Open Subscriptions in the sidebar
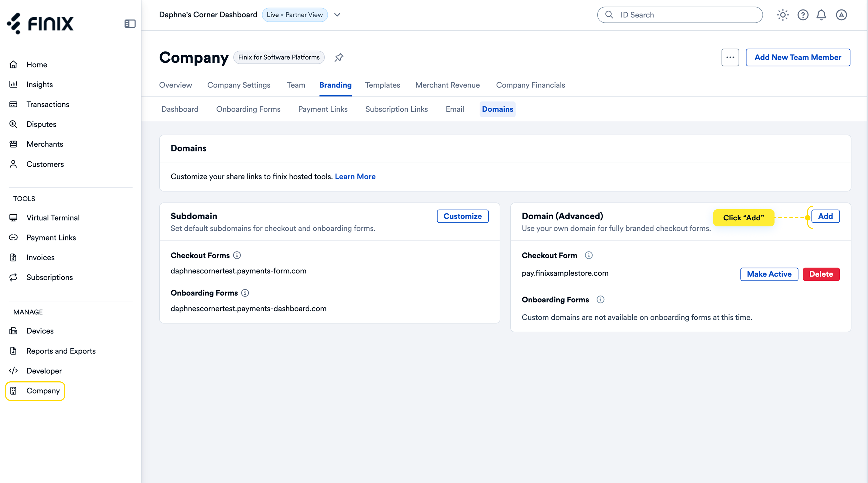 click(x=50, y=277)
